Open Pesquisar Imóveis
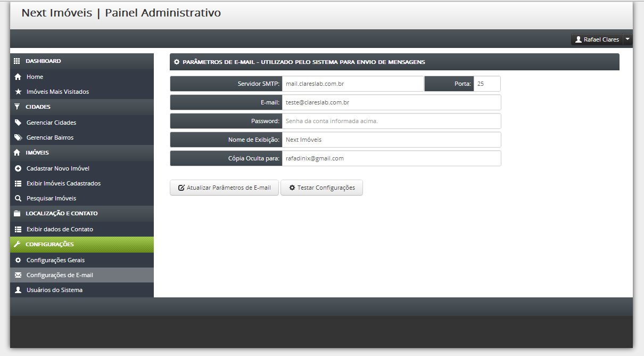 pos(82,198)
